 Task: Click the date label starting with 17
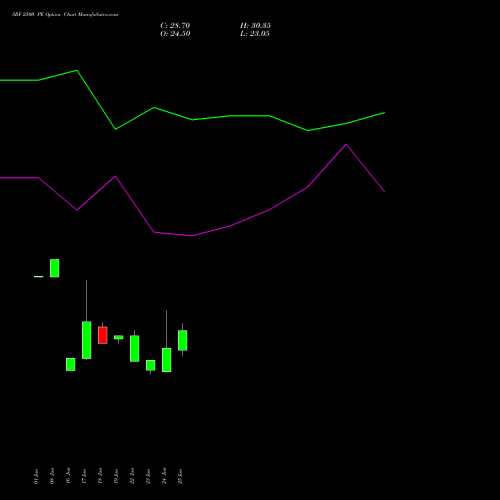click(x=84, y=476)
